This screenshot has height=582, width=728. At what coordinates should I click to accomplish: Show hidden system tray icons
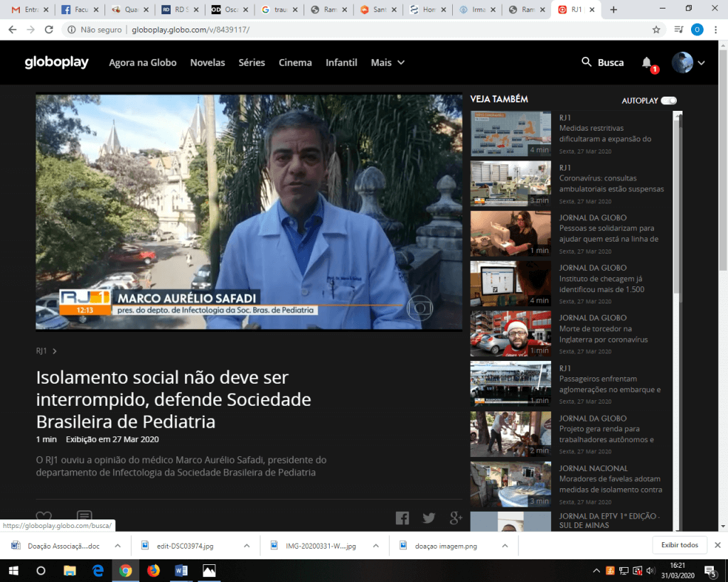596,571
